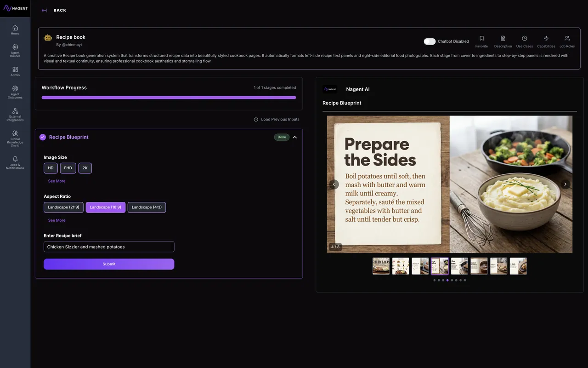Screen dimensions: 588x368
Task: Open the Use Cases icon
Action: coord(525,39)
